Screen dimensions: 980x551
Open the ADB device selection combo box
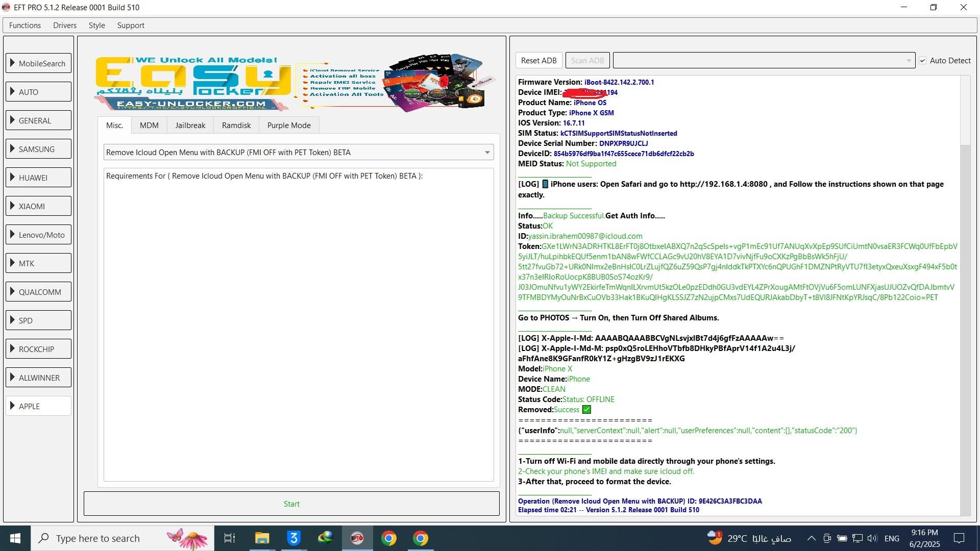[764, 60]
